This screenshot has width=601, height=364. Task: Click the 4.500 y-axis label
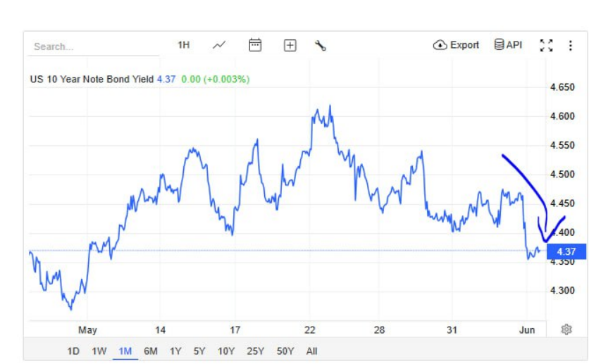coord(562,175)
